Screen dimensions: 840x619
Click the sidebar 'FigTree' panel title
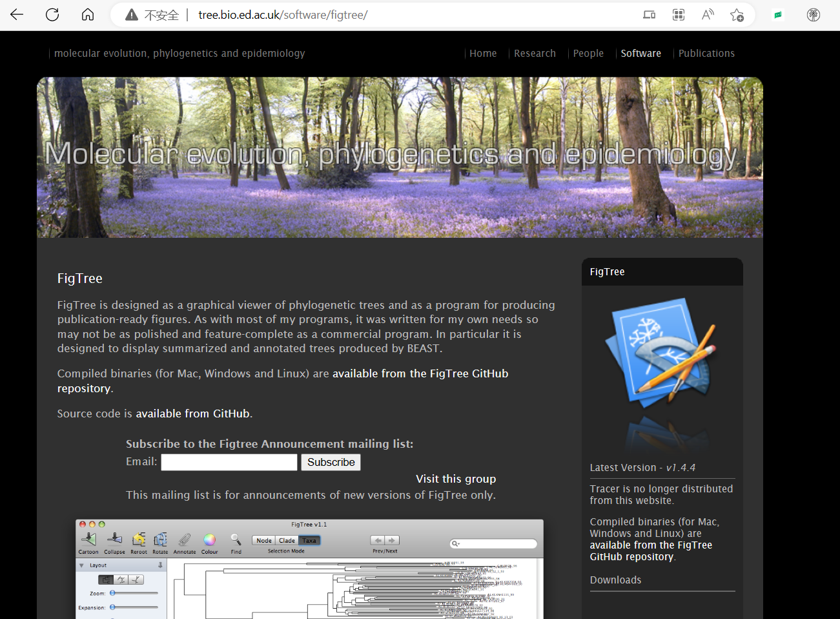[607, 272]
